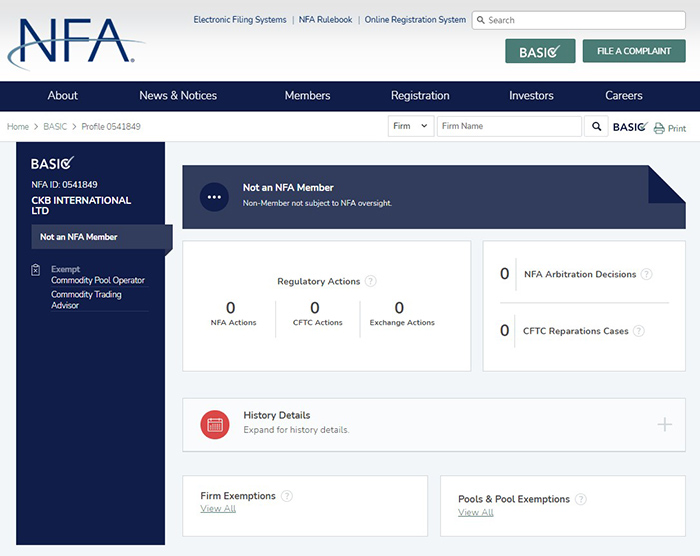
Task: Click the red calendar History Details icon
Action: [215, 424]
